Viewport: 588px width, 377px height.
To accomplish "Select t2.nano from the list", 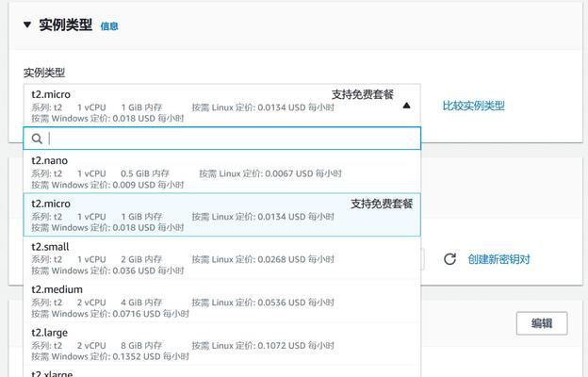I will click(x=222, y=172).
